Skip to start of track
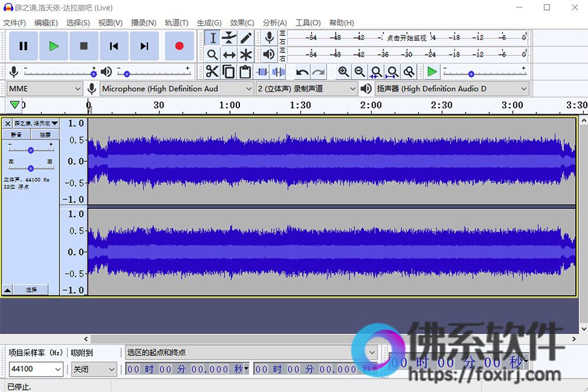 coord(114,46)
